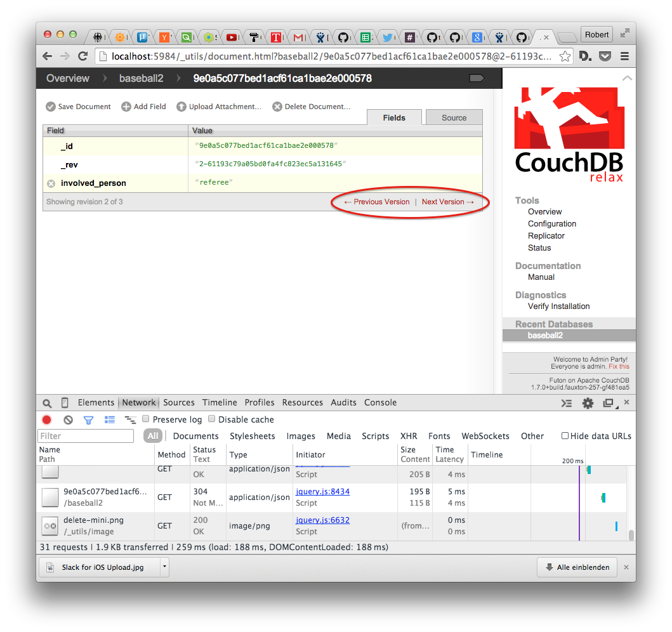This screenshot has width=672, height=632.
Task: Click Add Field
Action: click(x=143, y=106)
